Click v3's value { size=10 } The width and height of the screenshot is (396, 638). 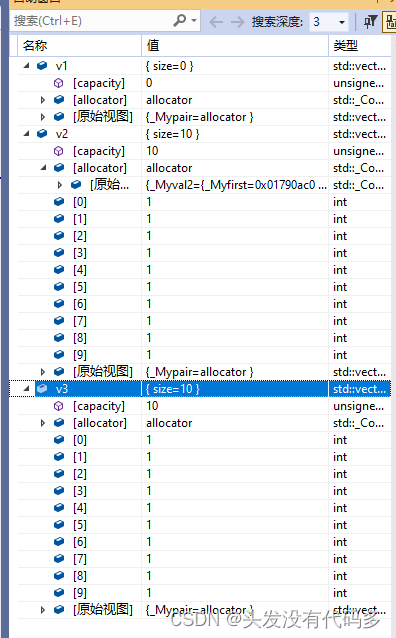[x=173, y=389]
